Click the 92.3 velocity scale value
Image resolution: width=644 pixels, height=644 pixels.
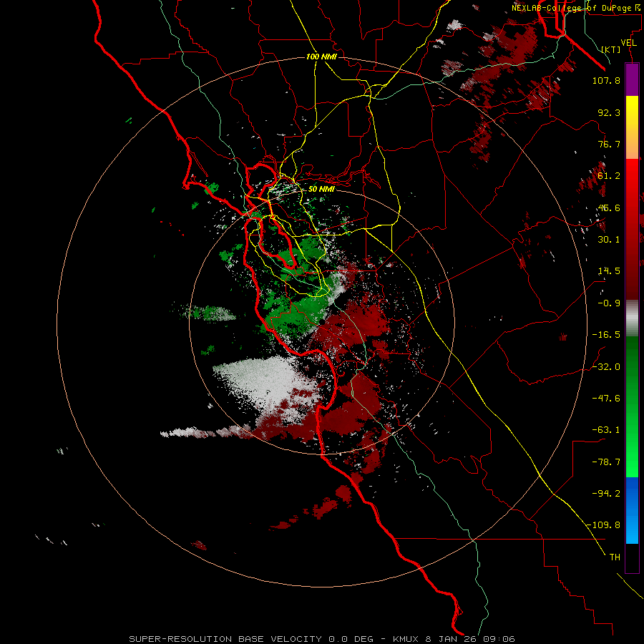[x=609, y=112]
